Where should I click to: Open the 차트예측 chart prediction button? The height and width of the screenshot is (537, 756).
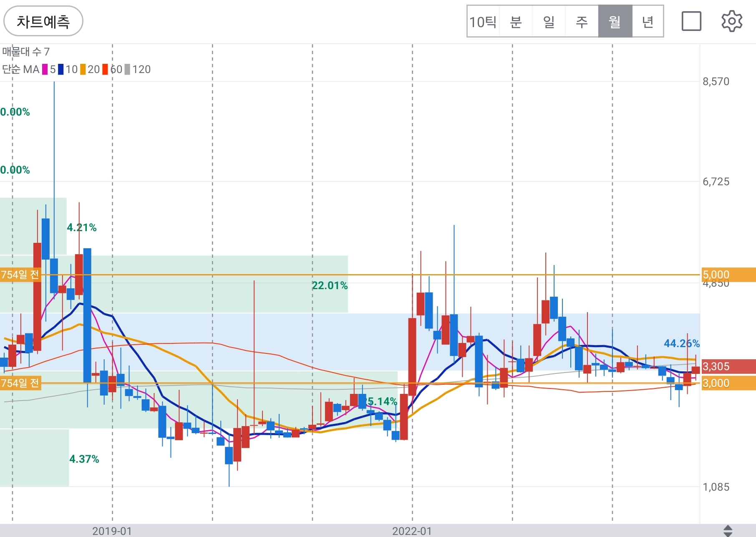43,21
